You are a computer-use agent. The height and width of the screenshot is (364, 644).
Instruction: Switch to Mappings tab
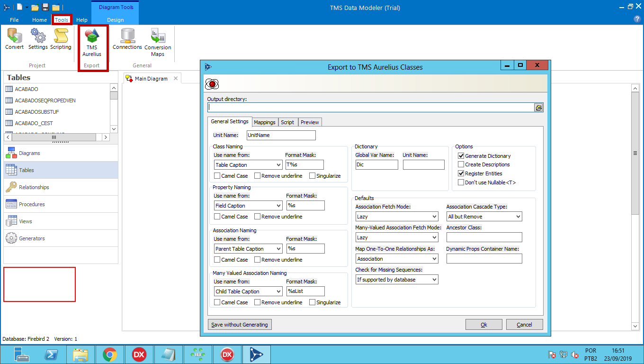point(265,122)
